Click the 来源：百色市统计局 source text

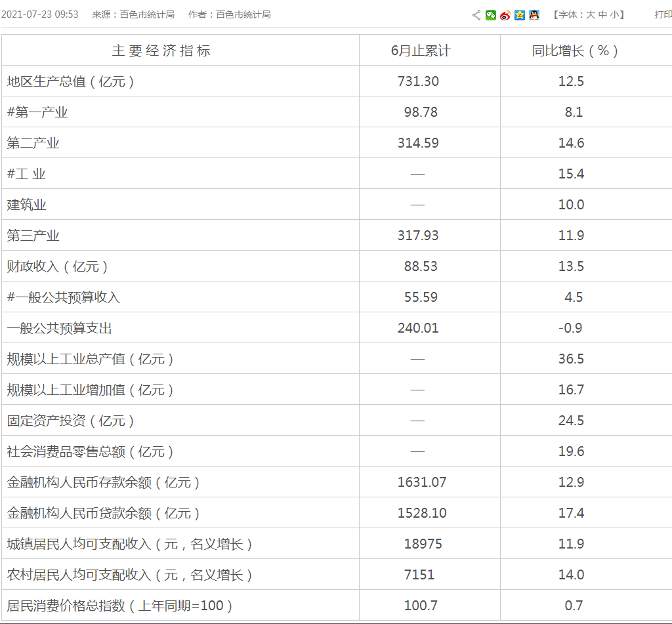(x=133, y=14)
